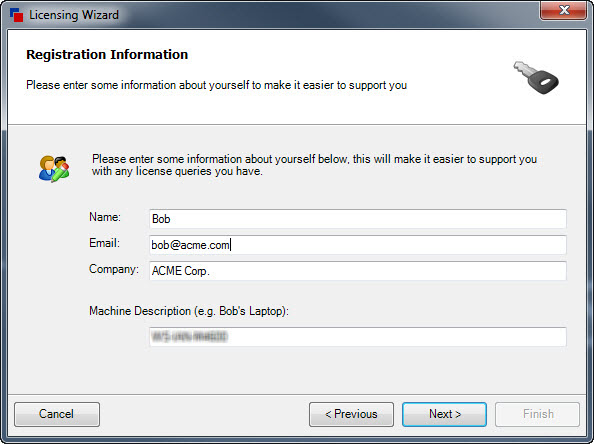Click the key icon in the header
594x444 pixels.
point(536,78)
